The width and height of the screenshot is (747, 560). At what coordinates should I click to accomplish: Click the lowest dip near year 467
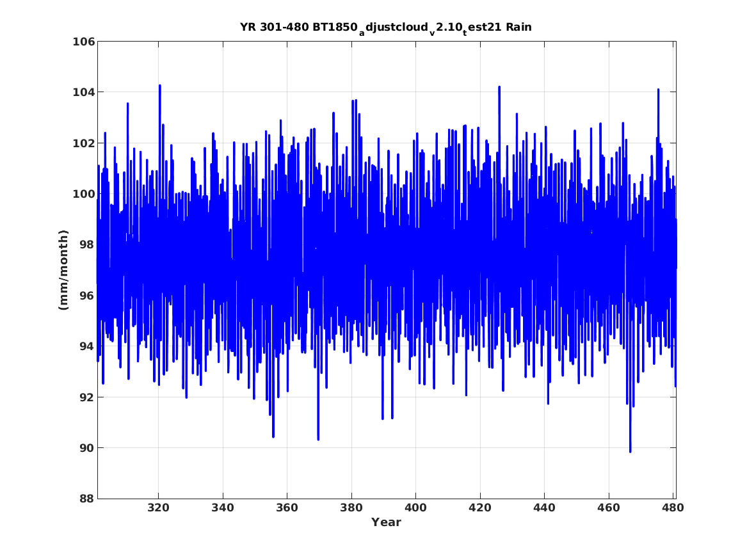pos(631,451)
